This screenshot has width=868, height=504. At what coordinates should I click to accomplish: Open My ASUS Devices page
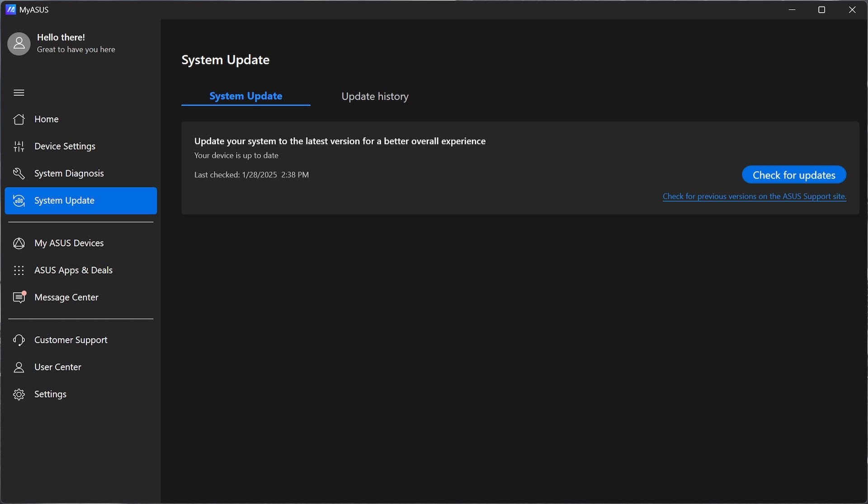pos(81,243)
